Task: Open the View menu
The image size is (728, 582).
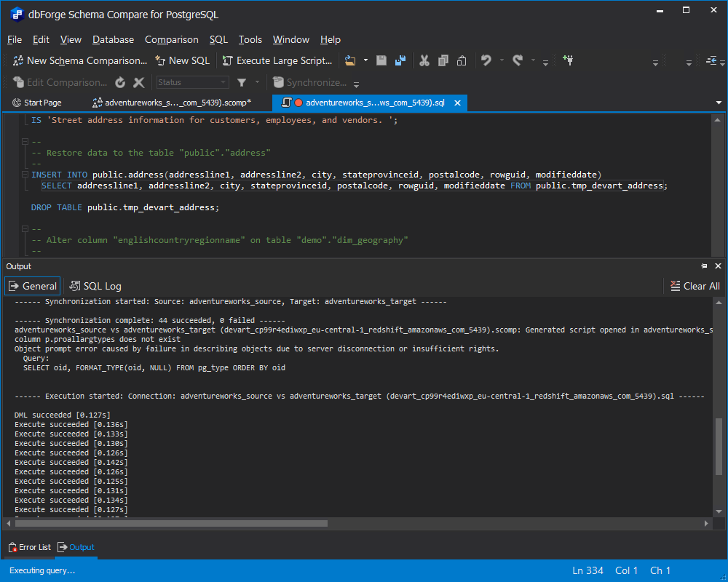Action: coord(71,40)
